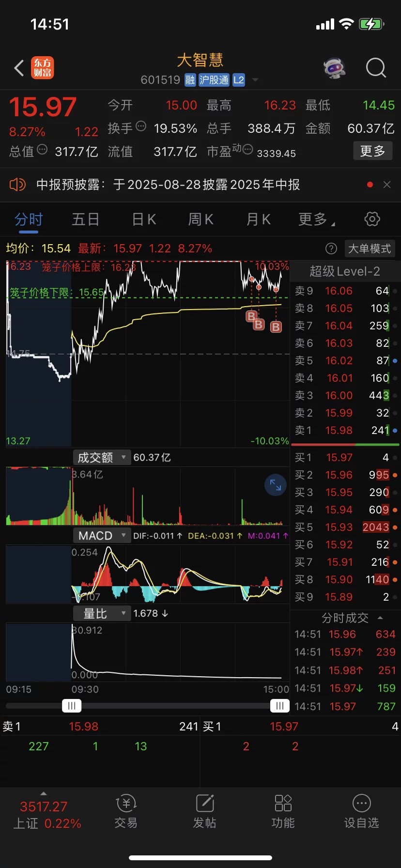401x868 pixels.
Task: Tap the info icon beside 总值
Action: pos(42,149)
